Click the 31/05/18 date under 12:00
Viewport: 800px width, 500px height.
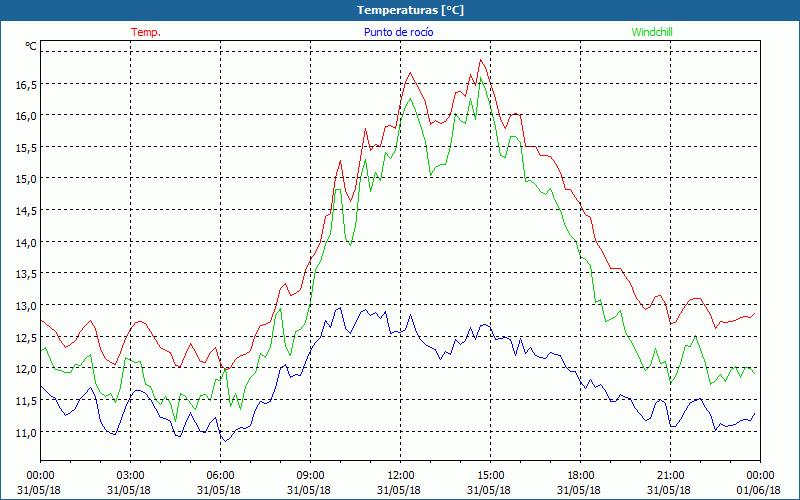pos(399,490)
